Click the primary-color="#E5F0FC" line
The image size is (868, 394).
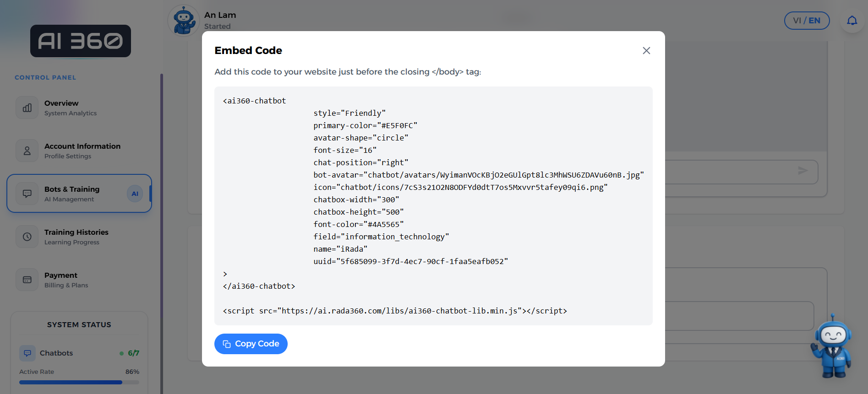tap(366, 125)
